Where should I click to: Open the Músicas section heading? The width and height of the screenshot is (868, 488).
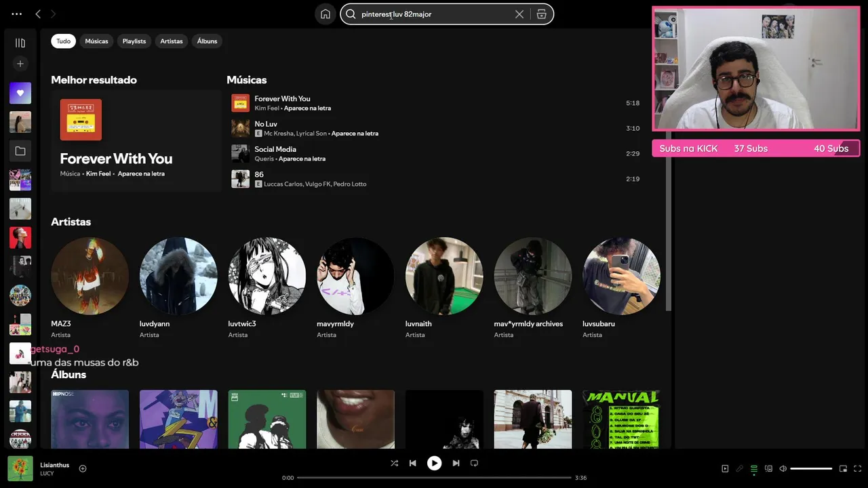coord(247,79)
